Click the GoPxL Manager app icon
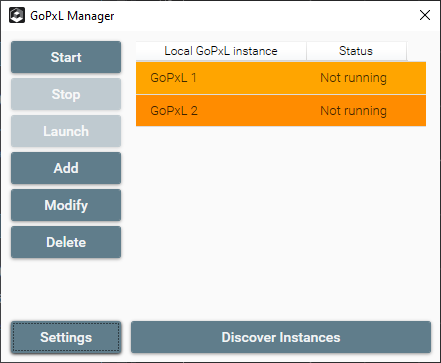The width and height of the screenshot is (441, 363). 17,16
